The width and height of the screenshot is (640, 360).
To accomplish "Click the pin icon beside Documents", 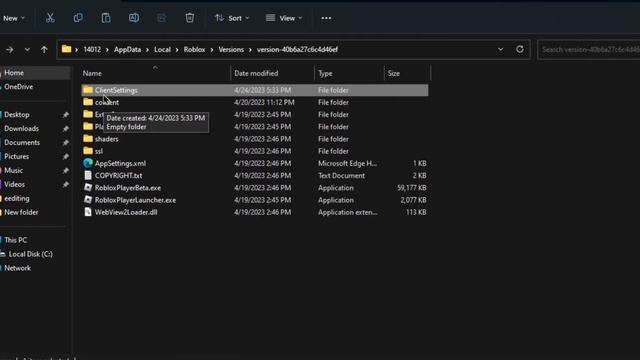I will point(65,143).
